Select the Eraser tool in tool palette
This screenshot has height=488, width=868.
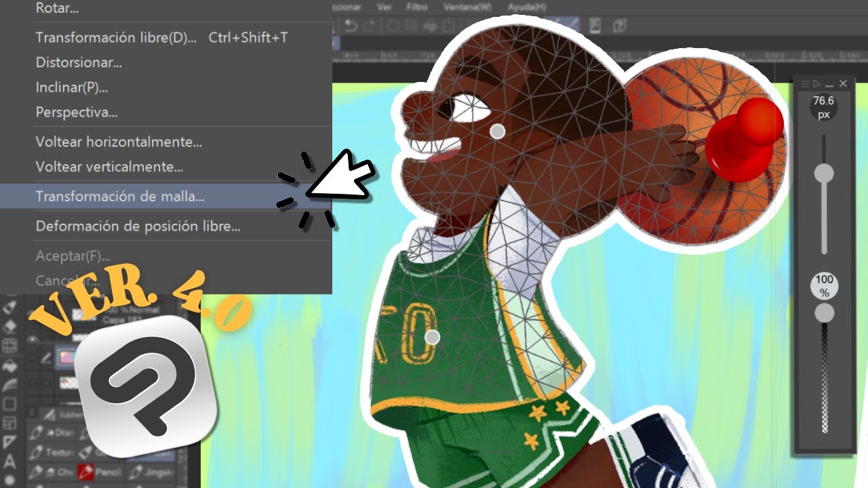[9, 326]
